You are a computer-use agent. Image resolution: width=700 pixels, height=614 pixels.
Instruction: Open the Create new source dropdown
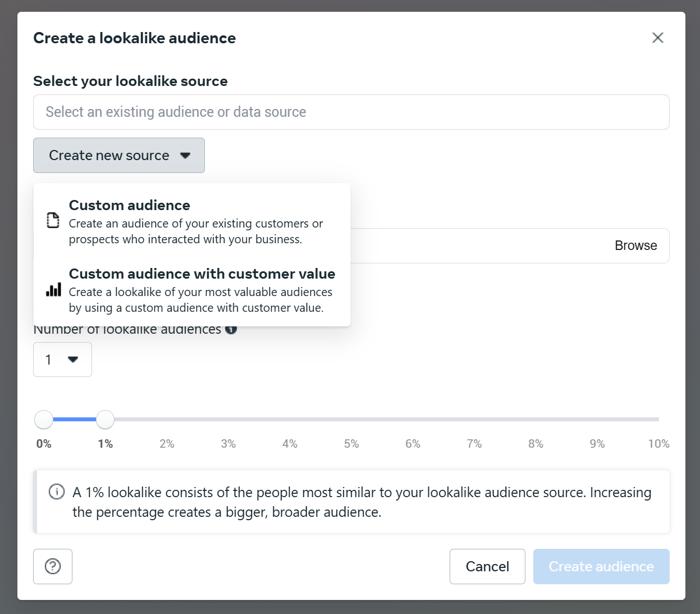click(x=119, y=155)
